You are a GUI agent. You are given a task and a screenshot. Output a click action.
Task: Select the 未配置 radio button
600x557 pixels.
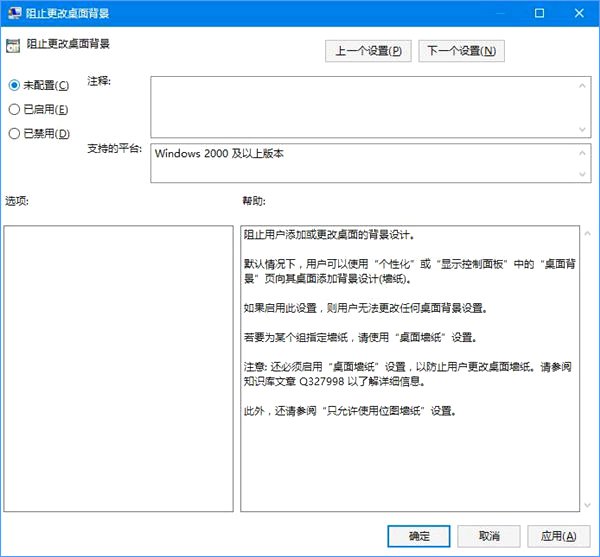[14, 86]
